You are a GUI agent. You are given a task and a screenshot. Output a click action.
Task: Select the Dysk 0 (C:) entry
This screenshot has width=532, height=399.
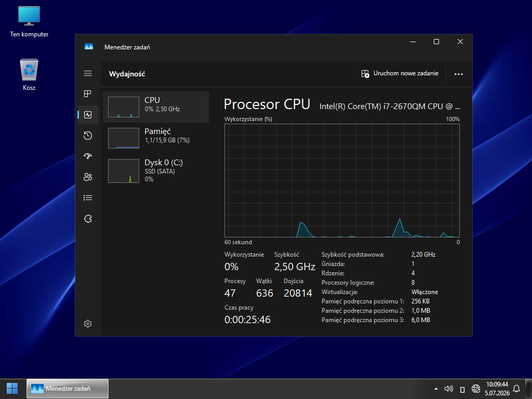click(x=156, y=170)
